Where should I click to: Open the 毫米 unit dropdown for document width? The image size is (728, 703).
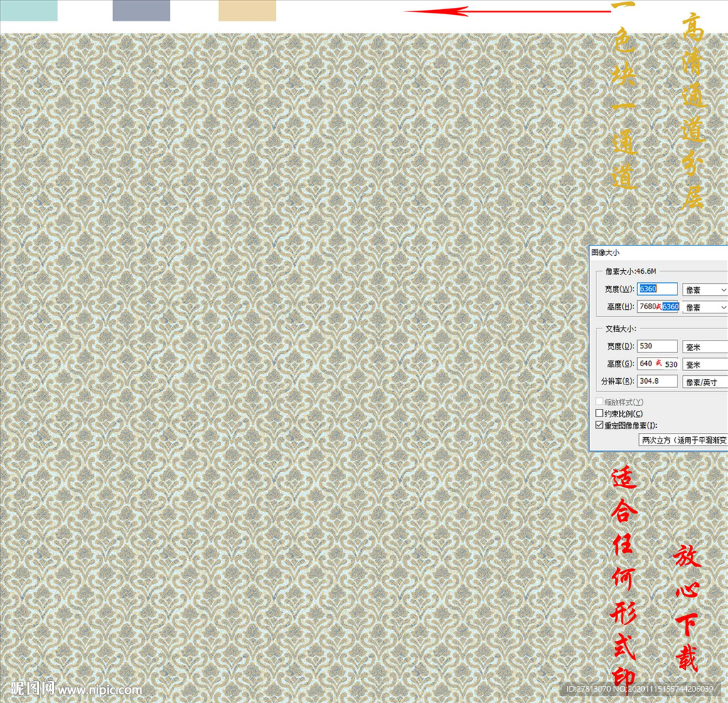click(705, 347)
